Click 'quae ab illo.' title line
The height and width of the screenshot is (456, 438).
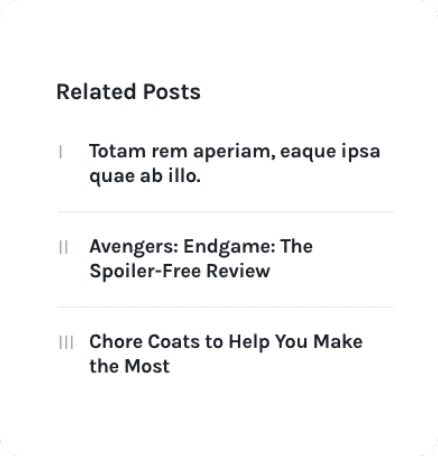(x=145, y=176)
